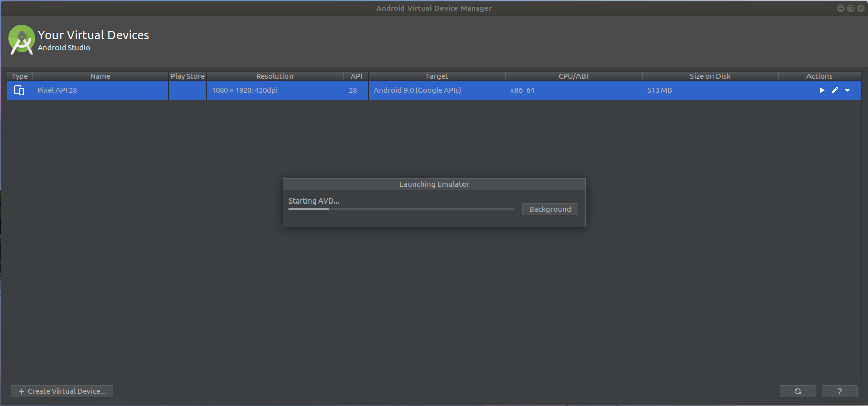Open more actions dropdown arrow for Pixel API 28

click(x=847, y=90)
